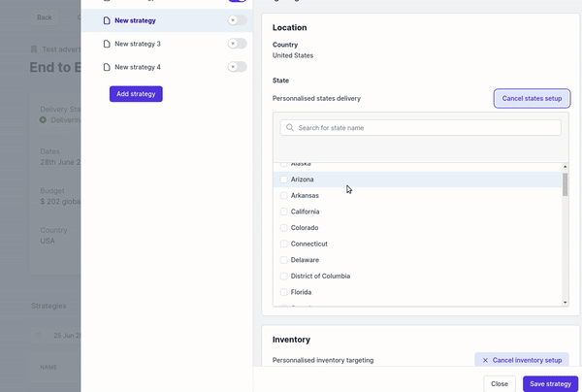This screenshot has width=582, height=392.
Task: Click the Personnalised inventory targeting label
Action: pos(323,360)
